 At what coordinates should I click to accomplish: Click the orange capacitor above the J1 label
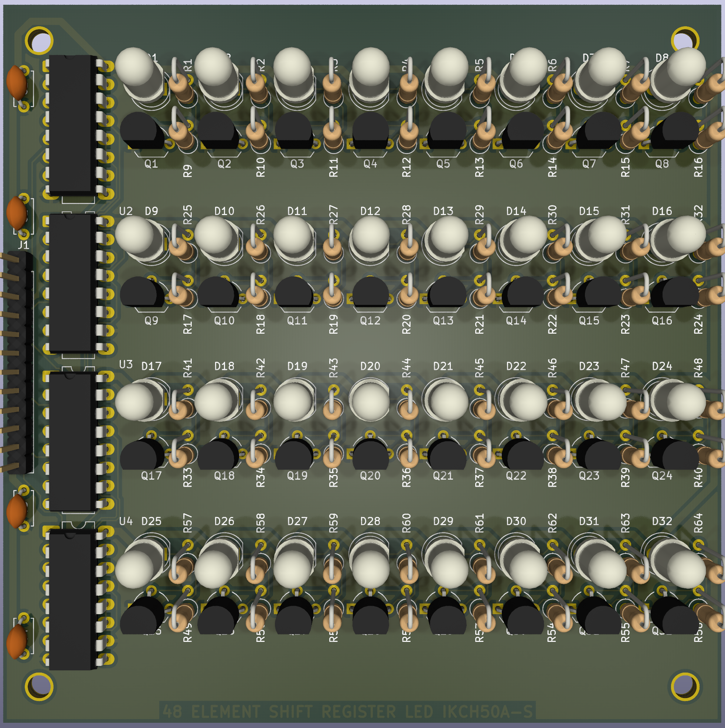tap(17, 214)
